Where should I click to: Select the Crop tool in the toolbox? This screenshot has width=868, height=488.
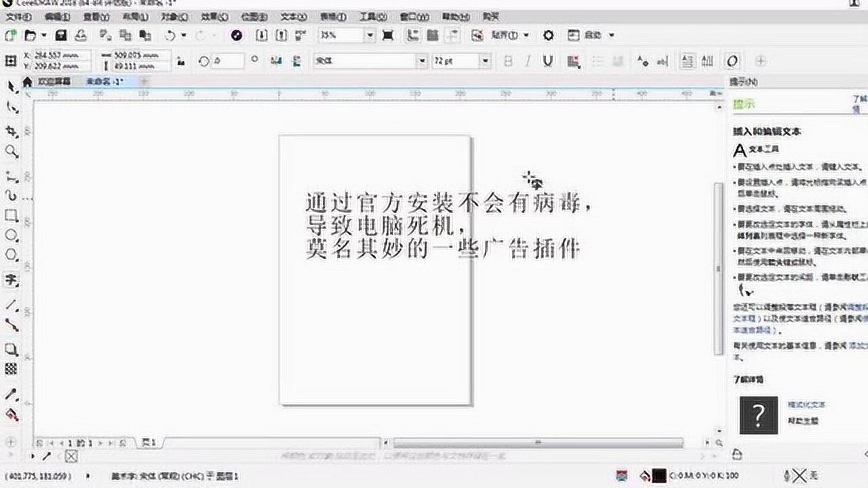tap(11, 130)
